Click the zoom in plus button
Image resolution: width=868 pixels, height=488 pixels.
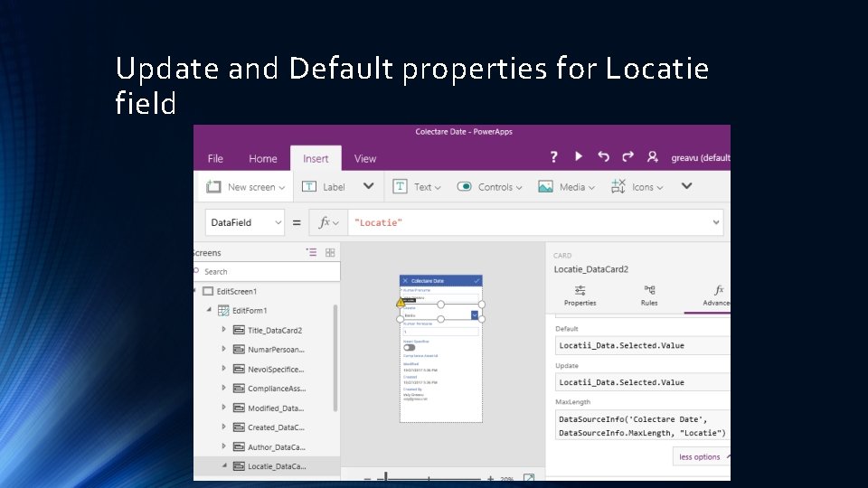pos(490,478)
